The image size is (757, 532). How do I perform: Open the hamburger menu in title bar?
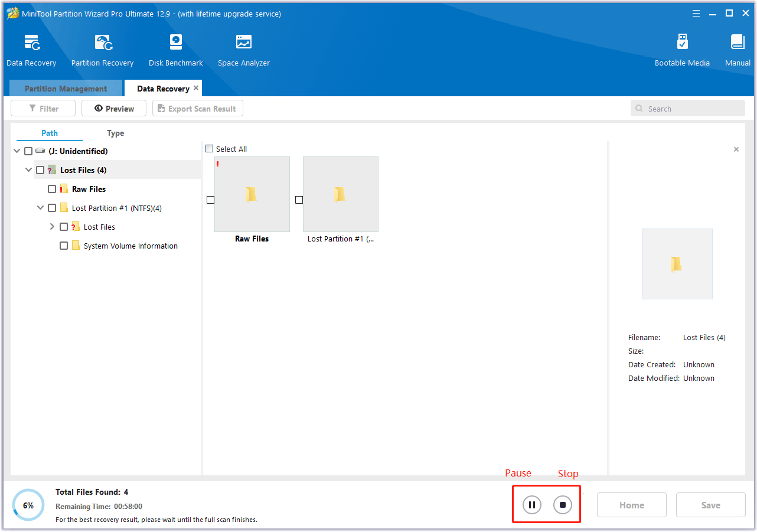[x=696, y=13]
